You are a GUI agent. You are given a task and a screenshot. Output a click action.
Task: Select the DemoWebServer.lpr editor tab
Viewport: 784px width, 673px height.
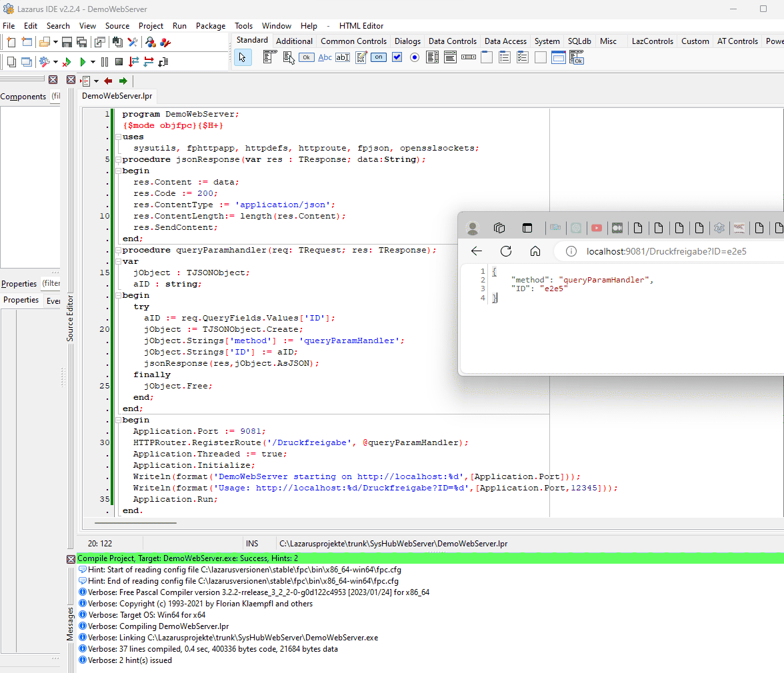(117, 96)
